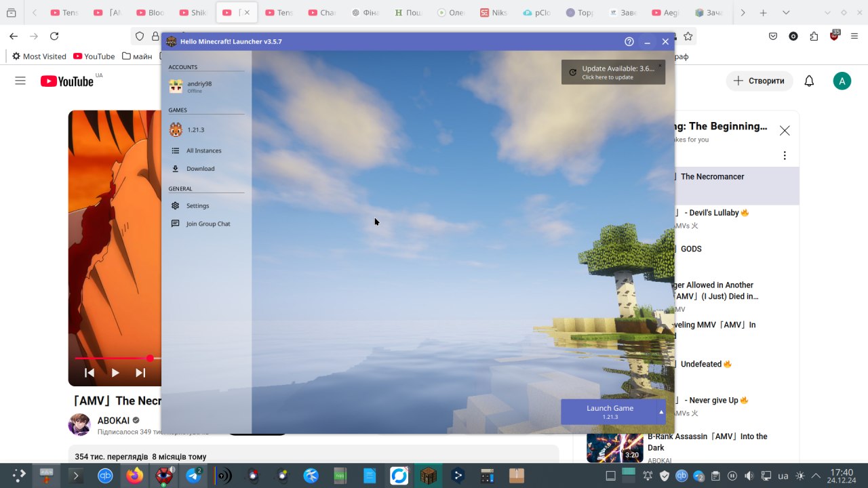
Task: Switch to the Char tab
Action: pos(322,13)
